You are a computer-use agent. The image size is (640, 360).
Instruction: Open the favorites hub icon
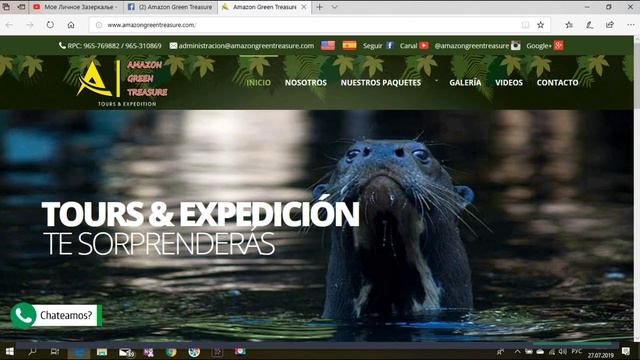coord(569,25)
